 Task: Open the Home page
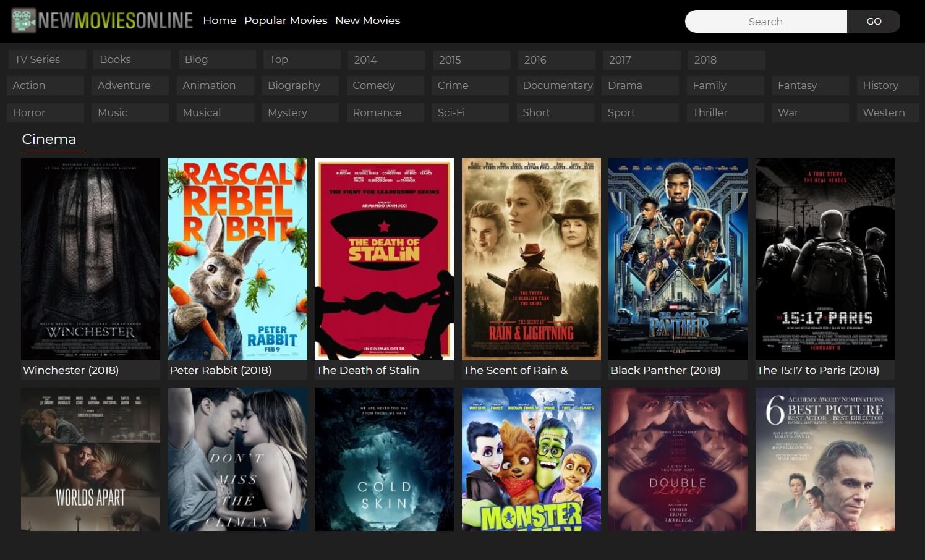[x=220, y=20]
